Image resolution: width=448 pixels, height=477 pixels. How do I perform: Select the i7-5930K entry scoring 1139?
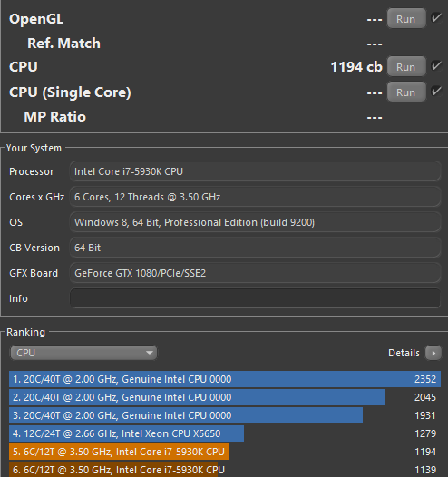pyautogui.click(x=225, y=470)
